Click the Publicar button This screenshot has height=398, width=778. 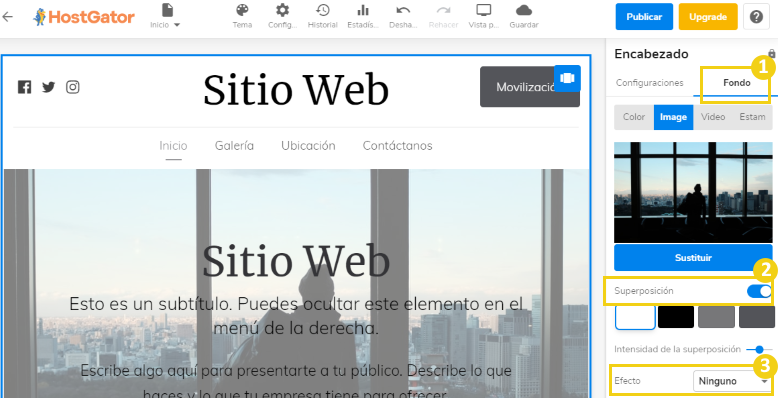(644, 16)
